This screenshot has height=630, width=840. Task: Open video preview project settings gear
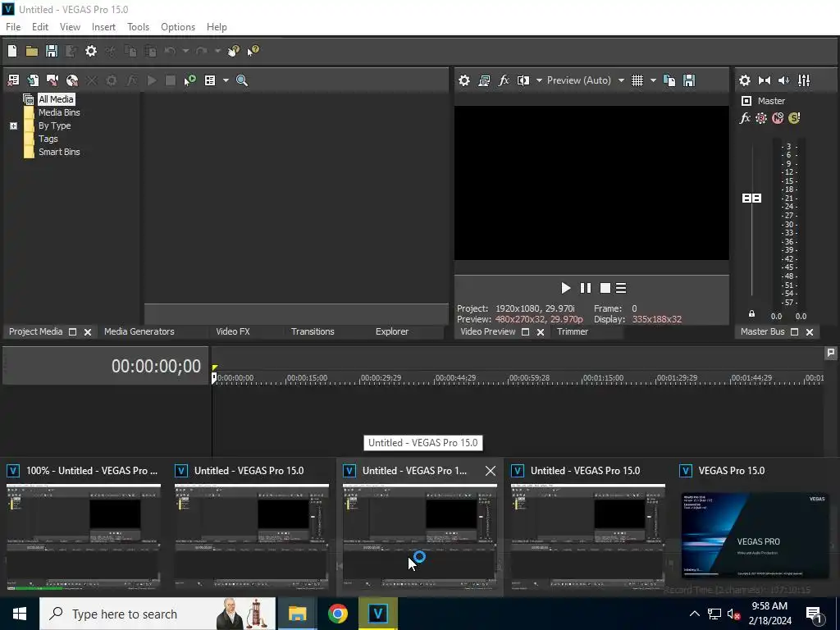(x=464, y=80)
